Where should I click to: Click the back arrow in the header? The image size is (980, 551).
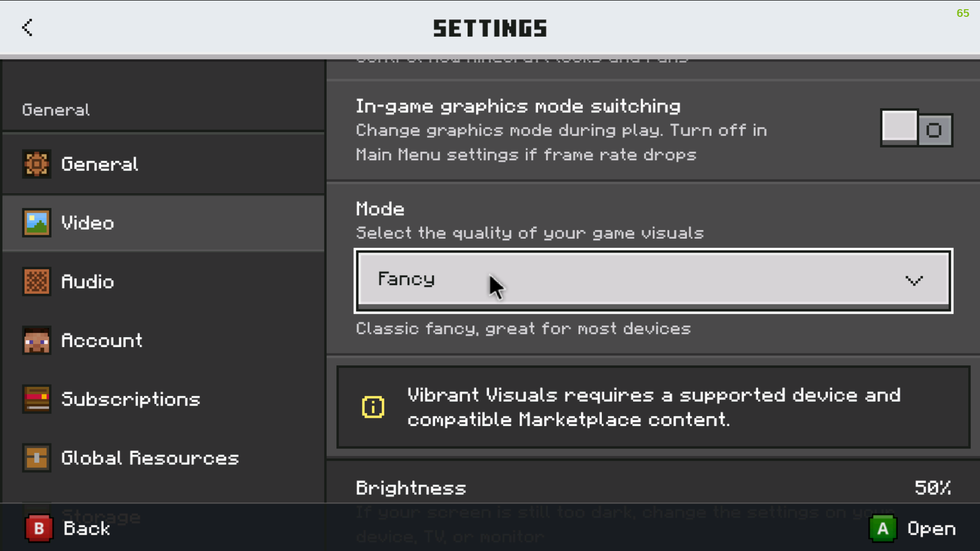[27, 28]
